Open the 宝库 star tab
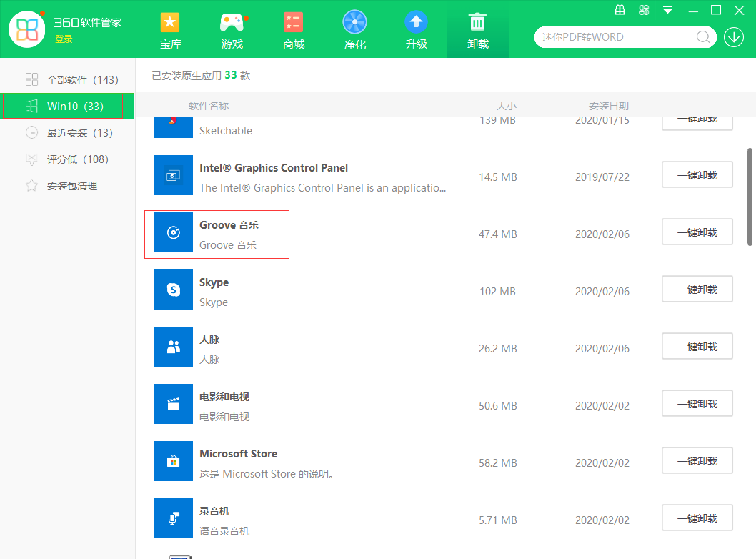The width and height of the screenshot is (756, 559). [171, 31]
